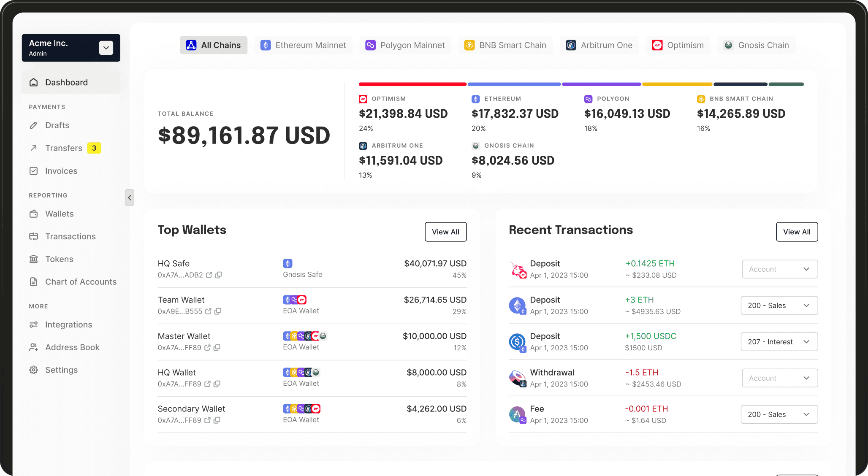The height and width of the screenshot is (476, 868).
Task: Click View All for Top Wallets
Action: point(445,232)
